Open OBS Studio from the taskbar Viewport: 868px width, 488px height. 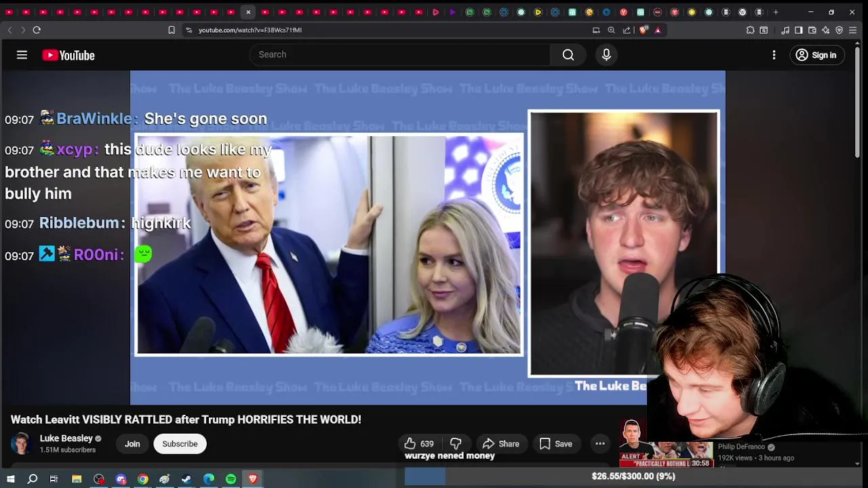pos(99,479)
